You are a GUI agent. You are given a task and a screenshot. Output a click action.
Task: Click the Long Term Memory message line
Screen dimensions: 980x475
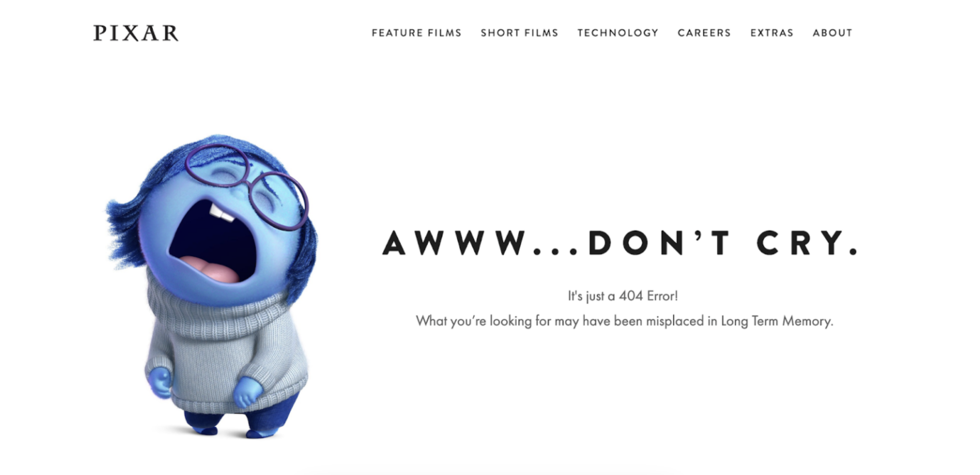[624, 321]
